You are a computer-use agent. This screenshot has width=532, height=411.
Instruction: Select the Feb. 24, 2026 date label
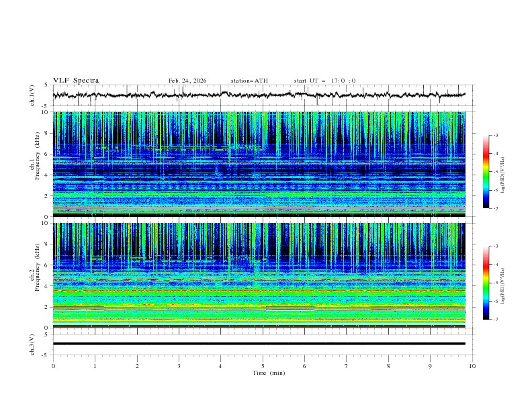[187, 81]
